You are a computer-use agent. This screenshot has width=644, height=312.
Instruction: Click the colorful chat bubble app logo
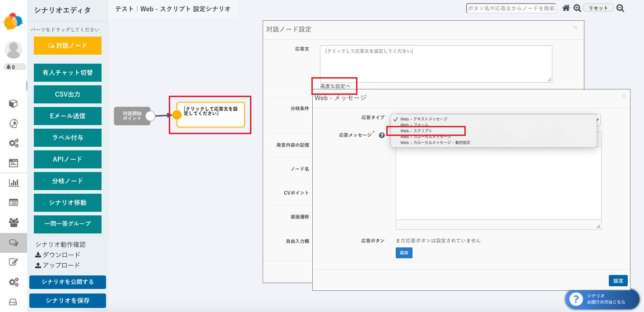click(13, 21)
